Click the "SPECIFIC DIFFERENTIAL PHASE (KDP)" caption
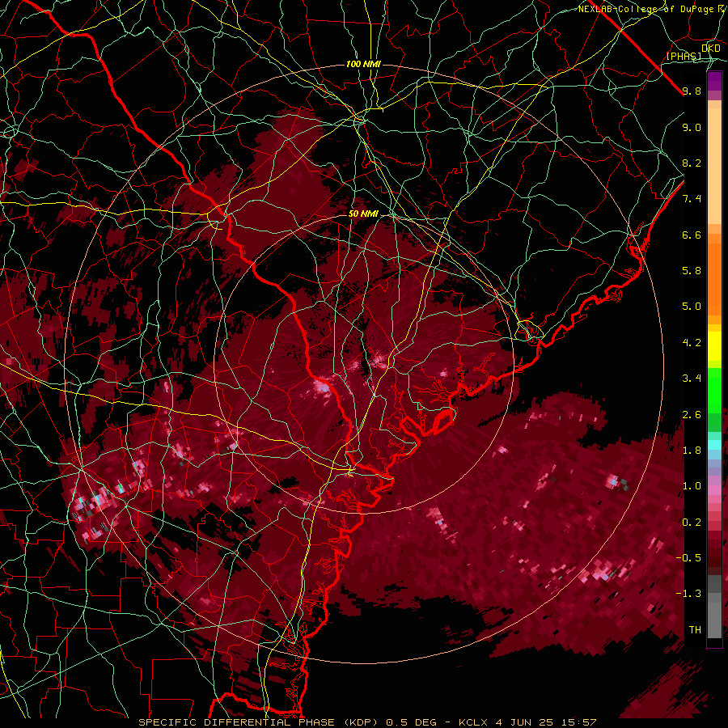The image size is (728, 728). [x=257, y=722]
